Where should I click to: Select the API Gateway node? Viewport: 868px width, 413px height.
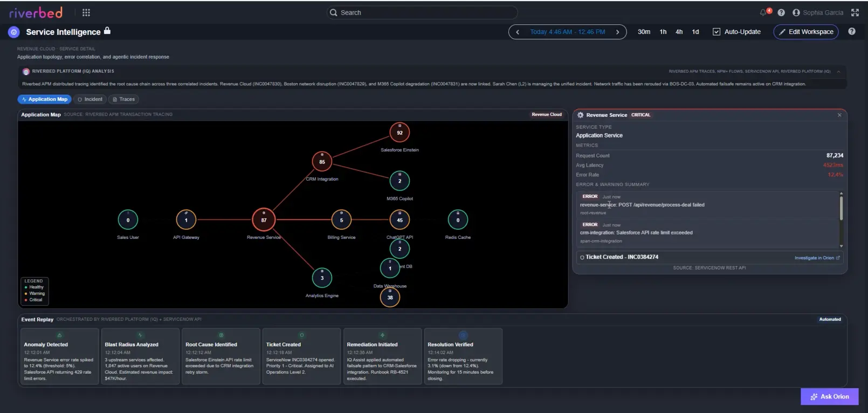[x=186, y=219]
